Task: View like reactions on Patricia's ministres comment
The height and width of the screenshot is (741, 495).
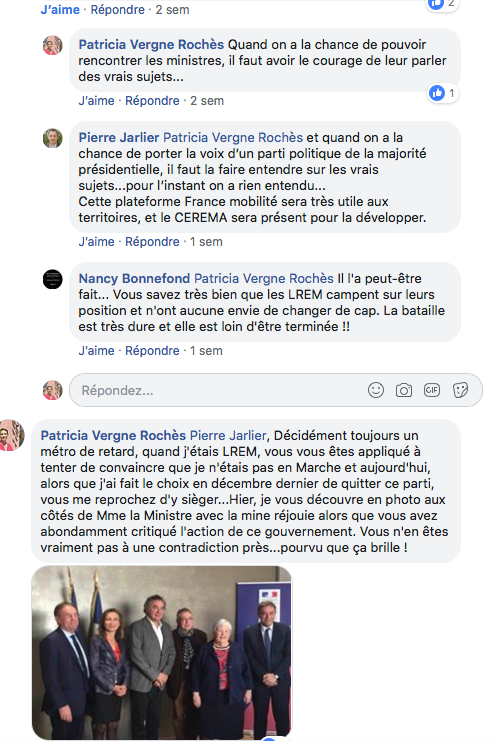Action: [x=443, y=93]
